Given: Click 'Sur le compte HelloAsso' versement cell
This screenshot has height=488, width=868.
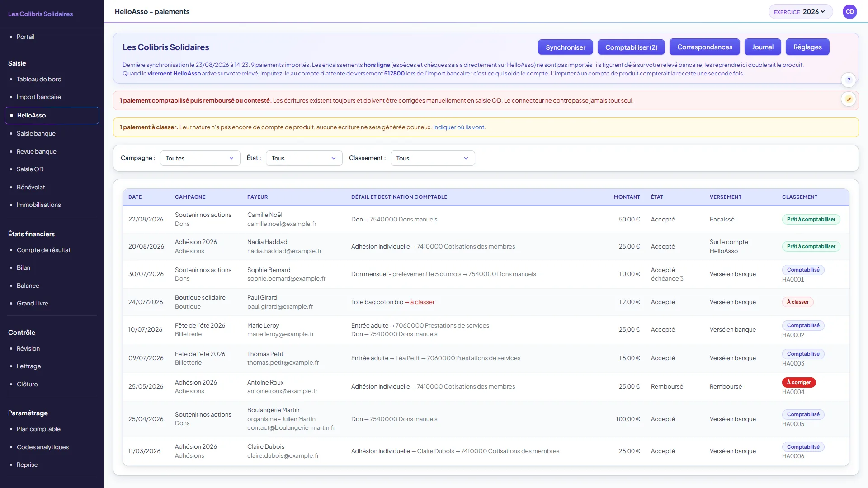Looking at the screenshot, I should [x=729, y=246].
